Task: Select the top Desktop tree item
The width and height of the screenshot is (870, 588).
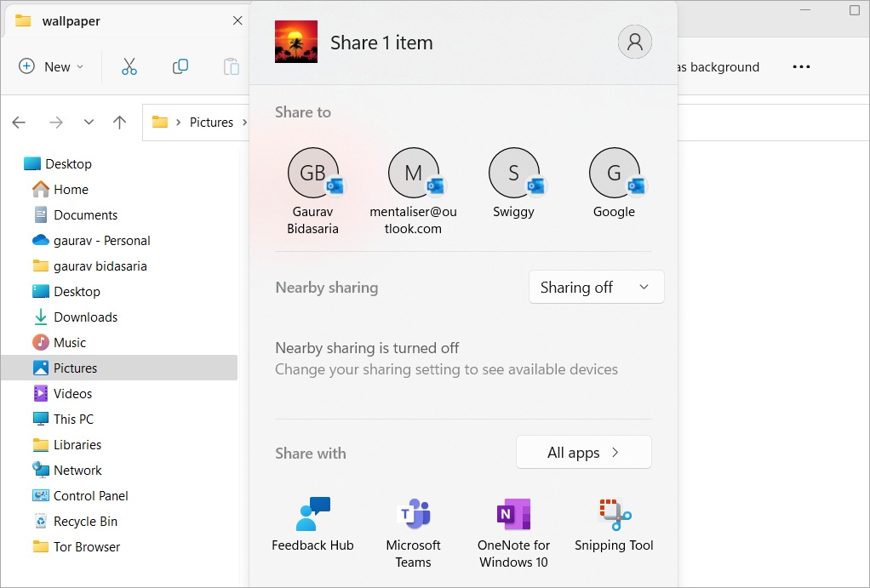Action: click(x=58, y=163)
